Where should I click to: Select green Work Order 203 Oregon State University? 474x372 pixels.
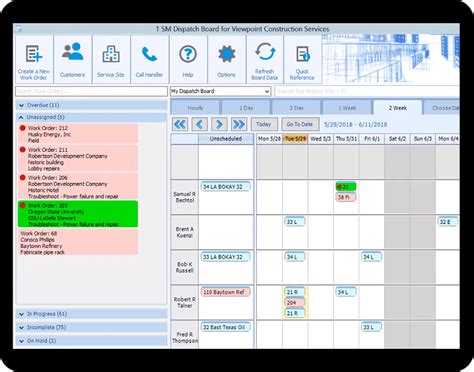(78, 214)
